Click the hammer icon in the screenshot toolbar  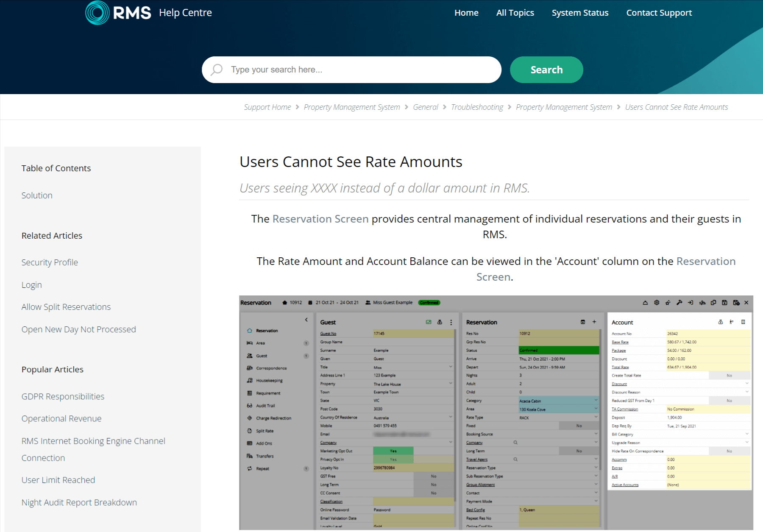[679, 303]
